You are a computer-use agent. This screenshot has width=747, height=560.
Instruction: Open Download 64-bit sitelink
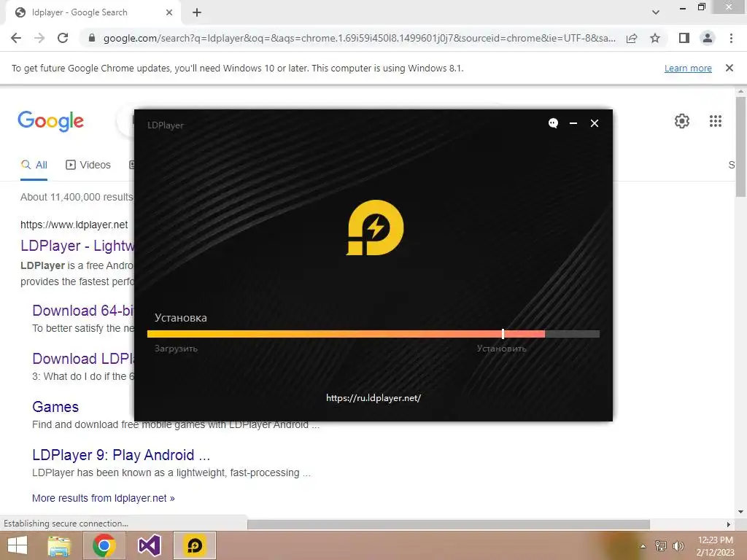click(83, 311)
